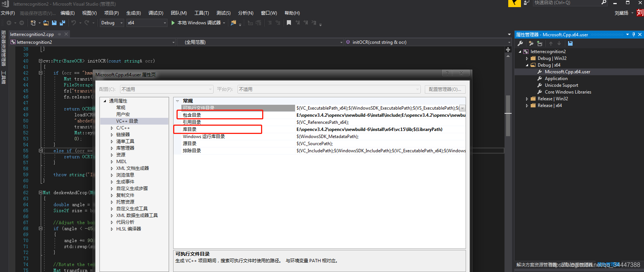Click the Open File toolbar icon
The image size is (644, 272).
point(46,23)
